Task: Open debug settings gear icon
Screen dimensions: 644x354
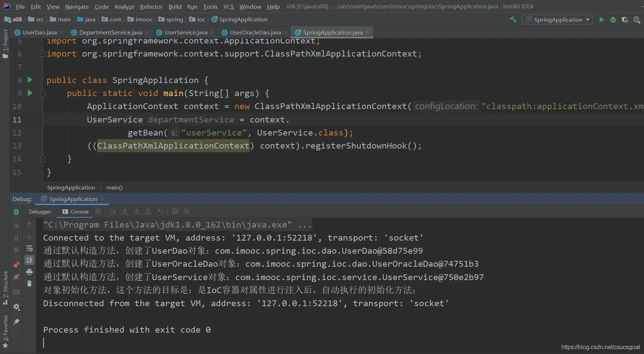Action: coord(16,307)
